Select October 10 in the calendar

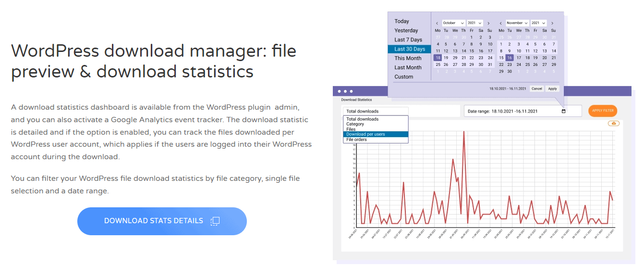tap(490, 44)
